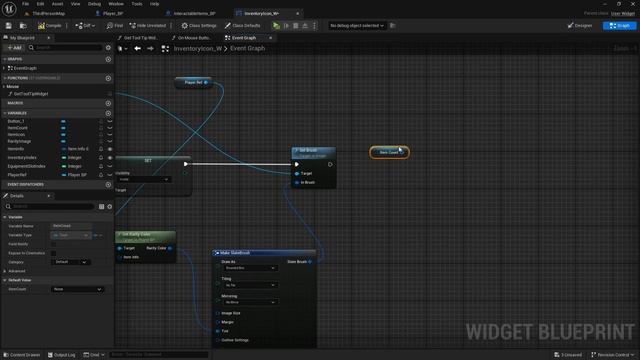Add new graph with plus icon
640x360 pixels.
tap(108, 59)
